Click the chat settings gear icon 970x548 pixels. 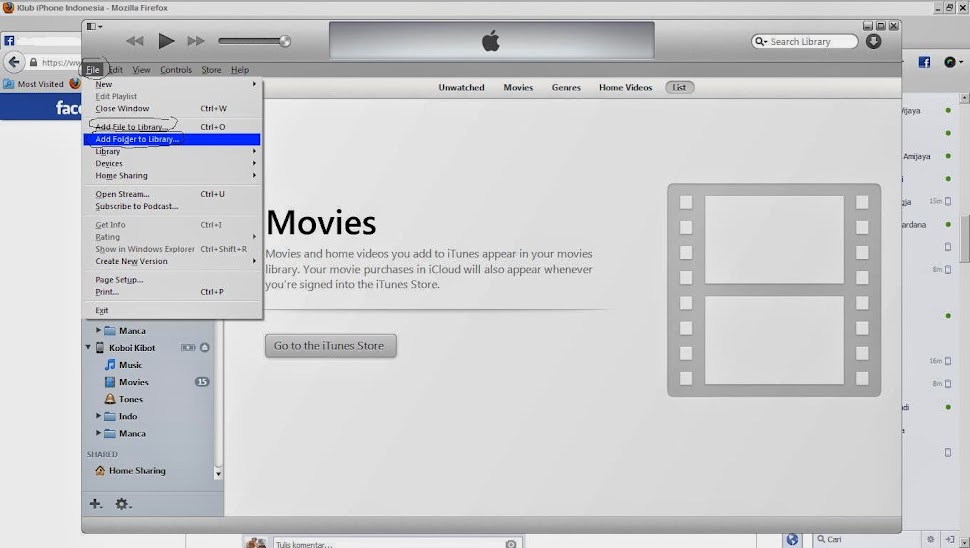point(930,539)
